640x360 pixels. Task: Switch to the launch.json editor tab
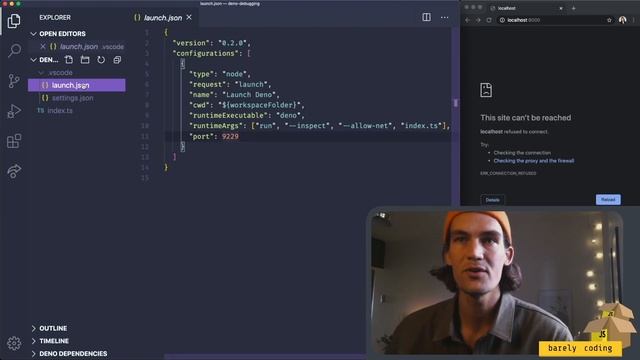click(x=163, y=18)
